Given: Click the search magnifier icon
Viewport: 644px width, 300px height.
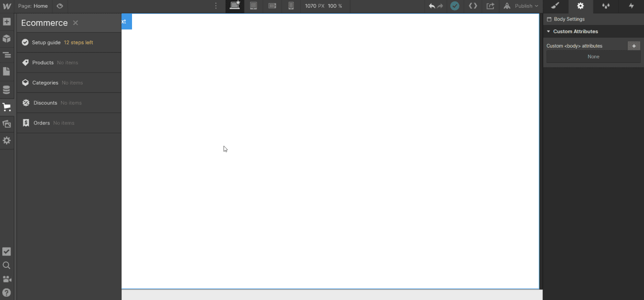Looking at the screenshot, I should 6,266.
